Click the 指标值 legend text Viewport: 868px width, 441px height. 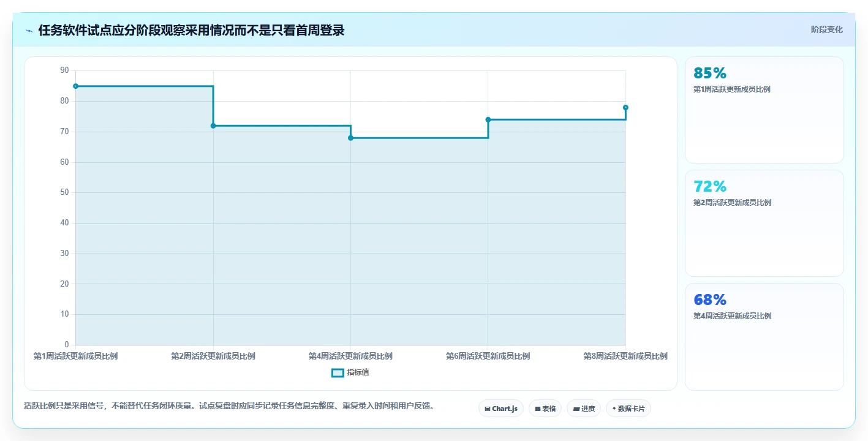[358, 372]
